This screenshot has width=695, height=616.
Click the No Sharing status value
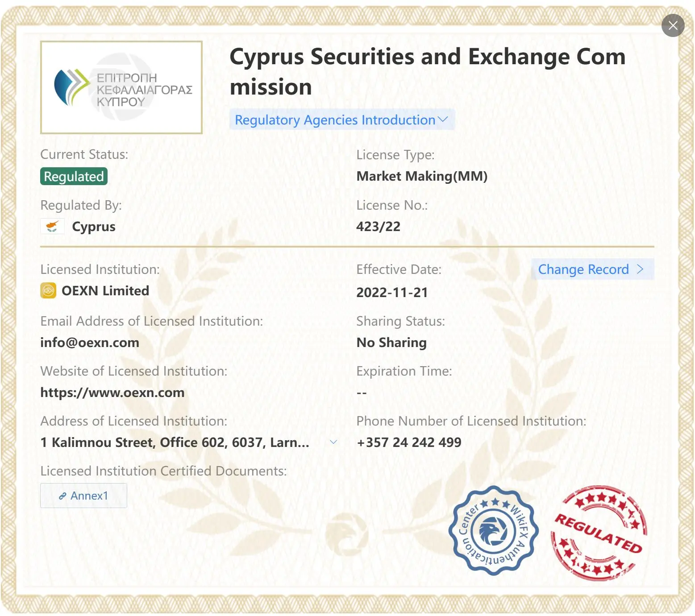(391, 343)
